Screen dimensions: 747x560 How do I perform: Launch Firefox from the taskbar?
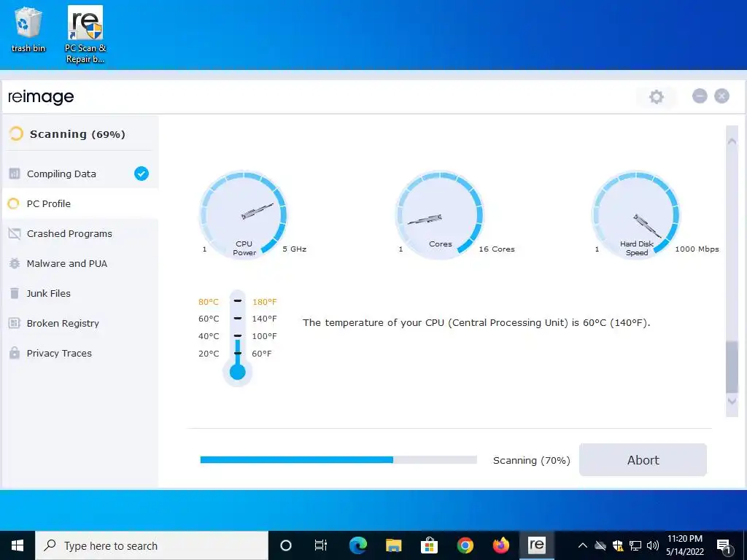point(500,545)
